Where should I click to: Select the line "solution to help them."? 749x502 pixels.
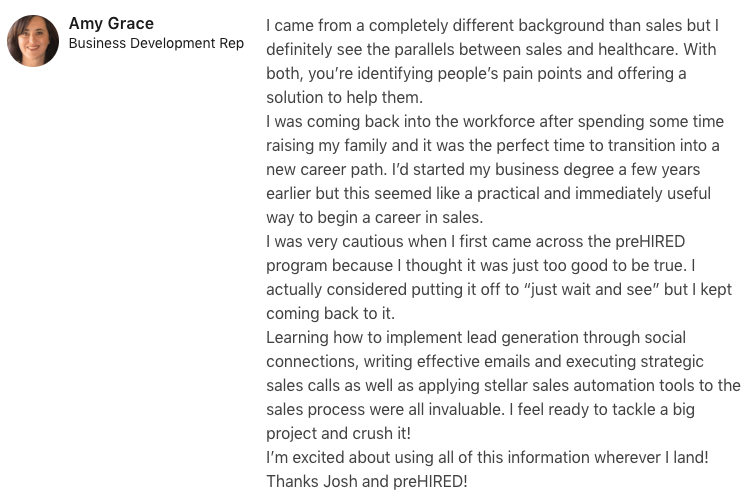345,97
